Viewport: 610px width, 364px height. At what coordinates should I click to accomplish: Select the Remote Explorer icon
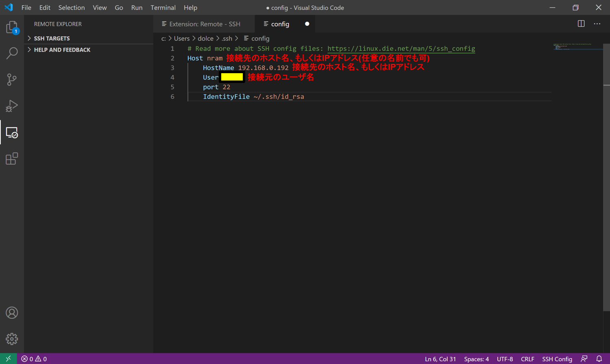[12, 132]
